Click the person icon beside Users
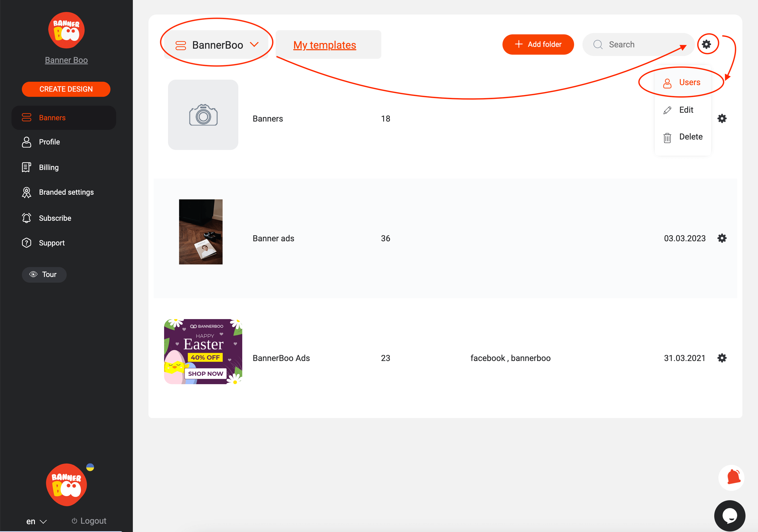758x532 pixels. click(x=667, y=84)
